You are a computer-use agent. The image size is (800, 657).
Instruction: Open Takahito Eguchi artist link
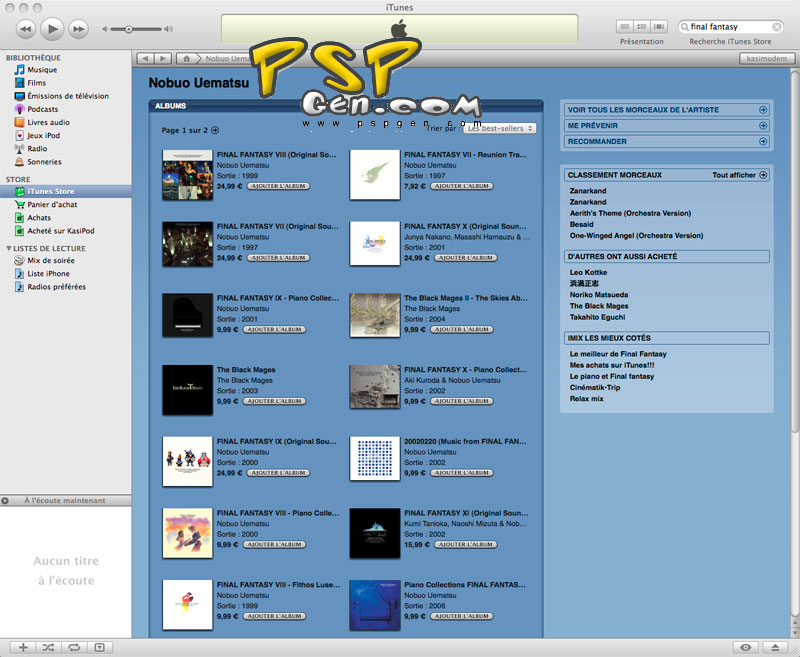click(597, 317)
